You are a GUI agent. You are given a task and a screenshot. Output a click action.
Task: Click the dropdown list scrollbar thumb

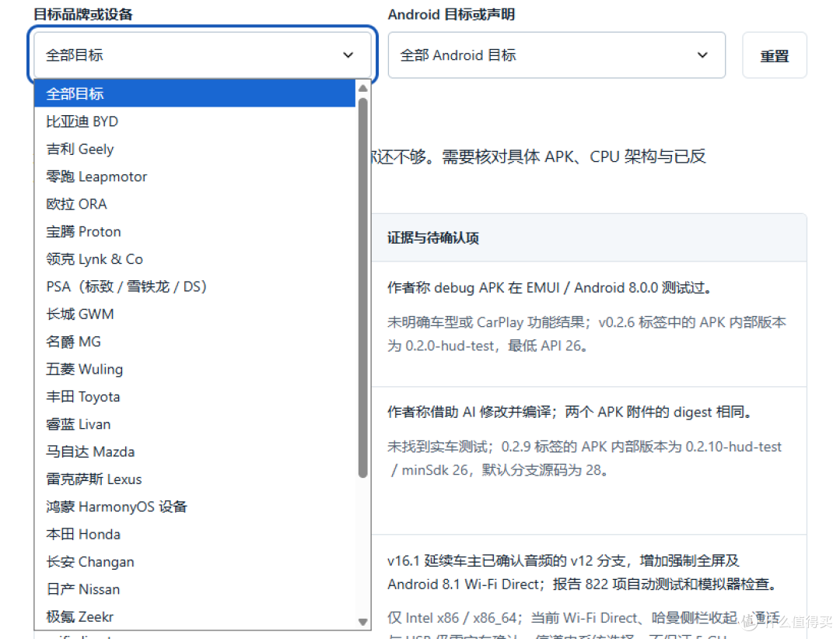tap(362, 287)
